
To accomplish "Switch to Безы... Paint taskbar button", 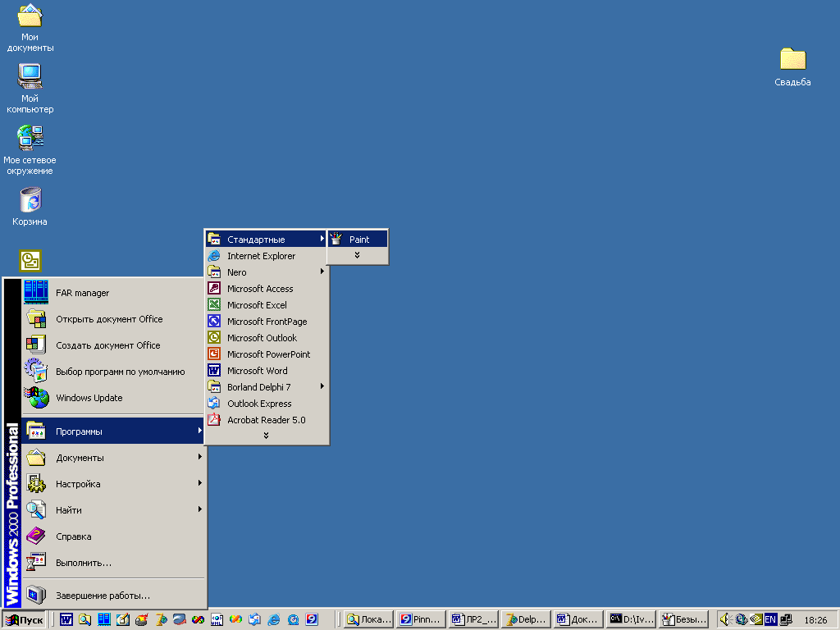I will tap(683, 619).
